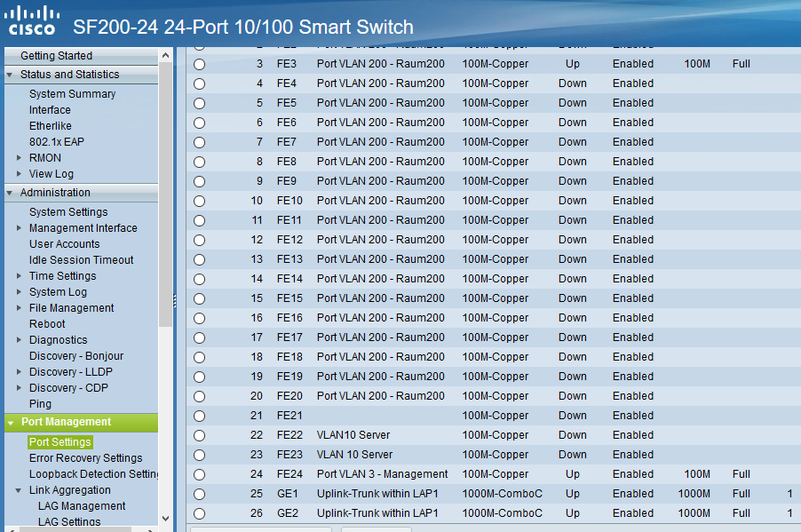Open the Ping tool page
The height and width of the screenshot is (532, 801).
(x=40, y=404)
